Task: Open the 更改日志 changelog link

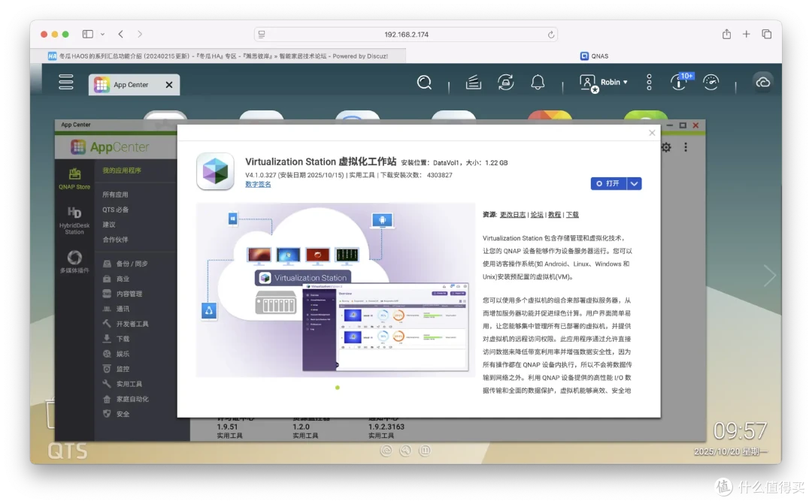Action: click(x=512, y=215)
